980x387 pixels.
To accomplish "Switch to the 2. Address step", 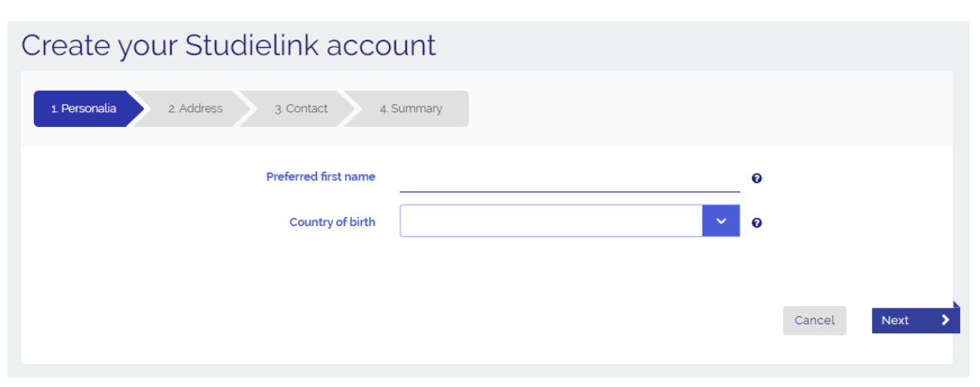I will (196, 108).
